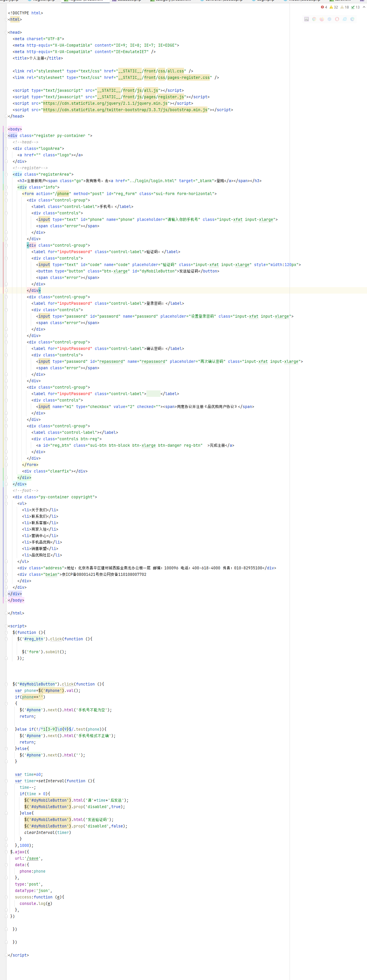Open page preview in Safari
Viewport: 367px width, 980px height.
[x=329, y=19]
